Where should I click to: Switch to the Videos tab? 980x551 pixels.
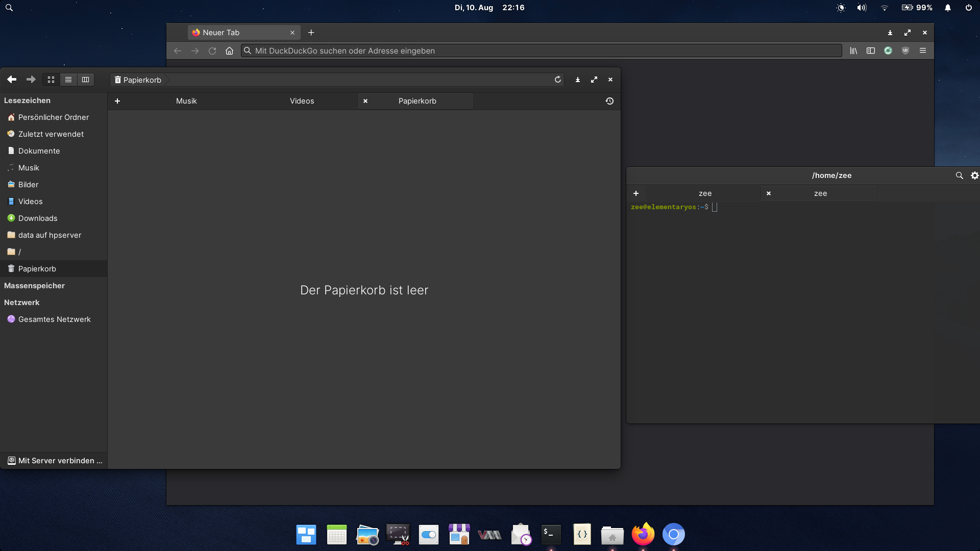coord(302,101)
